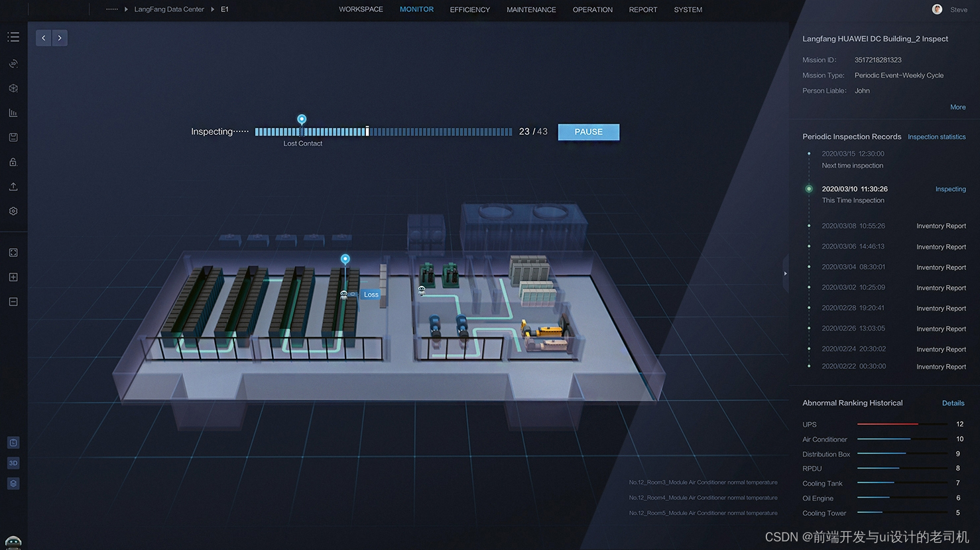Open the OPERATION tab
Image resolution: width=980 pixels, height=550 pixels.
pyautogui.click(x=592, y=9)
